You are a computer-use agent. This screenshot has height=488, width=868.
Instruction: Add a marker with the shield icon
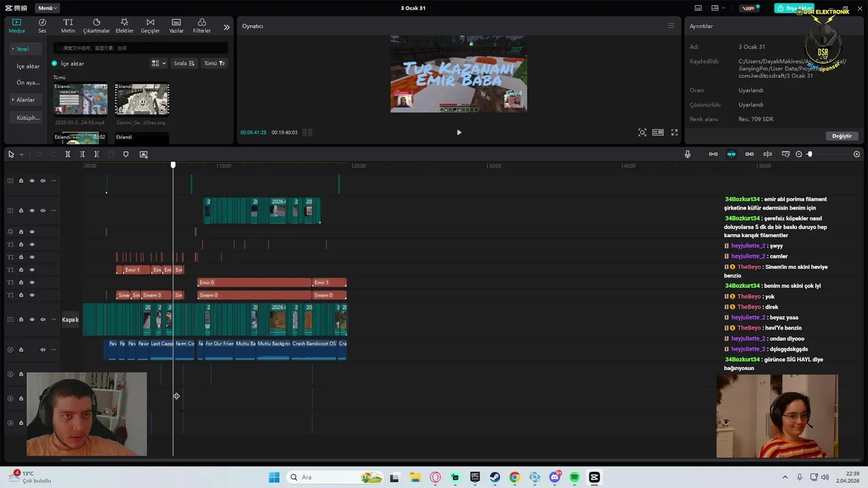(x=125, y=155)
